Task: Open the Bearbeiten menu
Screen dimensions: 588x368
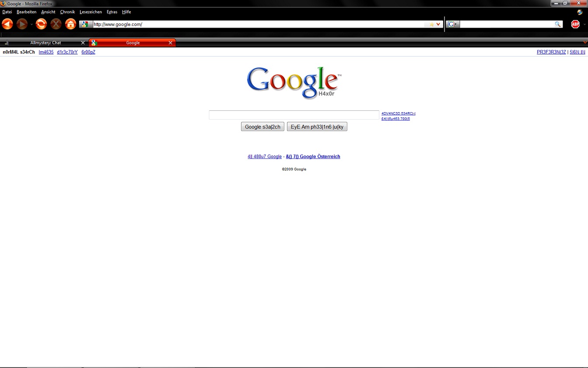Action: tap(26, 12)
